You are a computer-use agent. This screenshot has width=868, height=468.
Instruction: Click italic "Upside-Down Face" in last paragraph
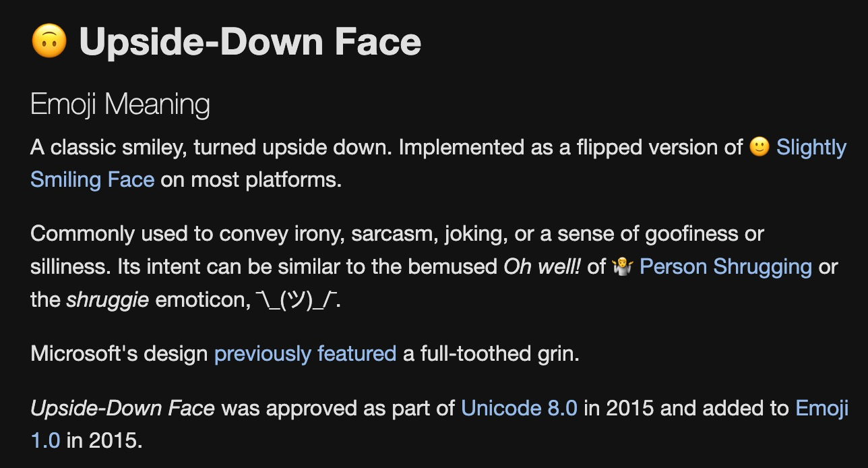pyautogui.click(x=123, y=408)
